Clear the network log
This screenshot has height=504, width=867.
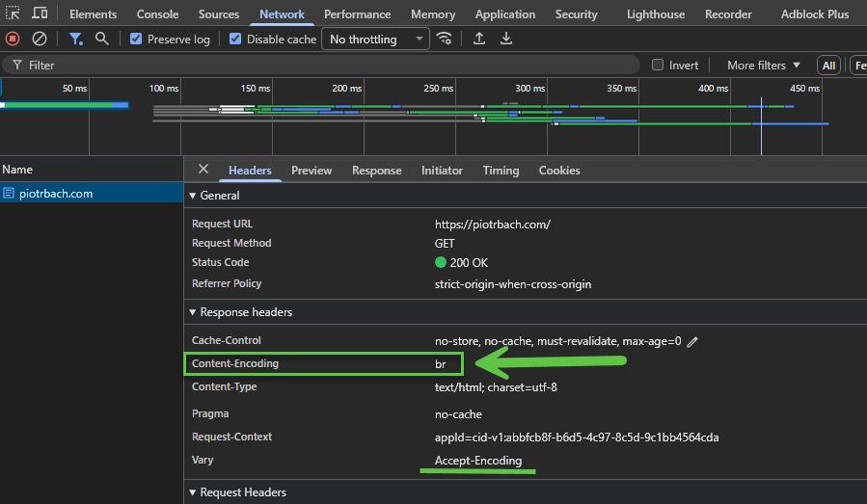click(x=40, y=39)
